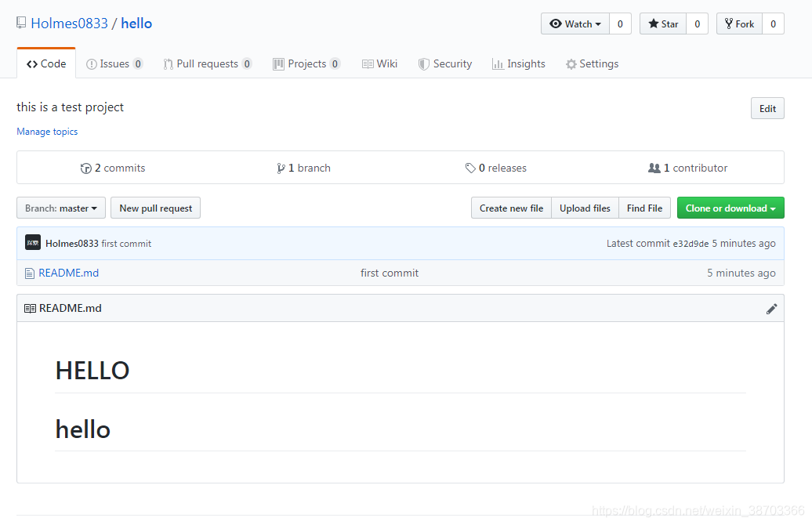Click the tag icon beside 0 releases
Screen dimensions: 812x525
pyautogui.click(x=470, y=168)
